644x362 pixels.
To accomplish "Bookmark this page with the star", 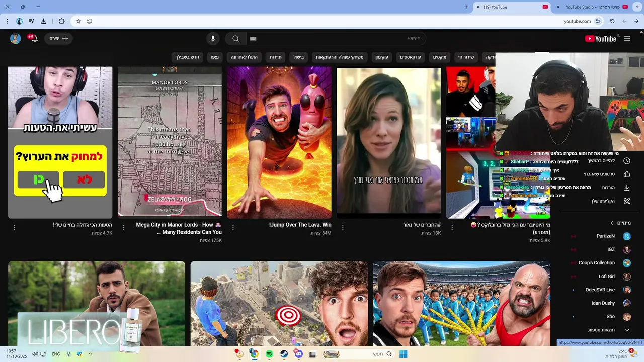I will pyautogui.click(x=78, y=21).
